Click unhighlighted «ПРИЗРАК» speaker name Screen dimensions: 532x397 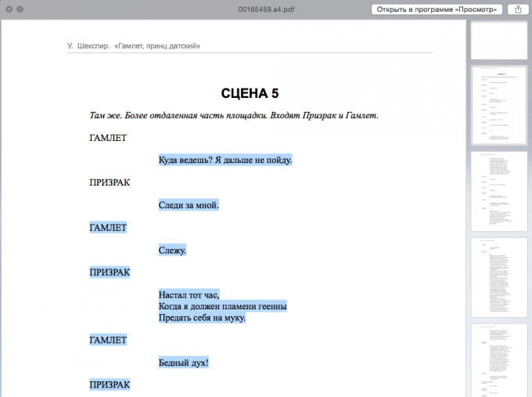click(110, 182)
